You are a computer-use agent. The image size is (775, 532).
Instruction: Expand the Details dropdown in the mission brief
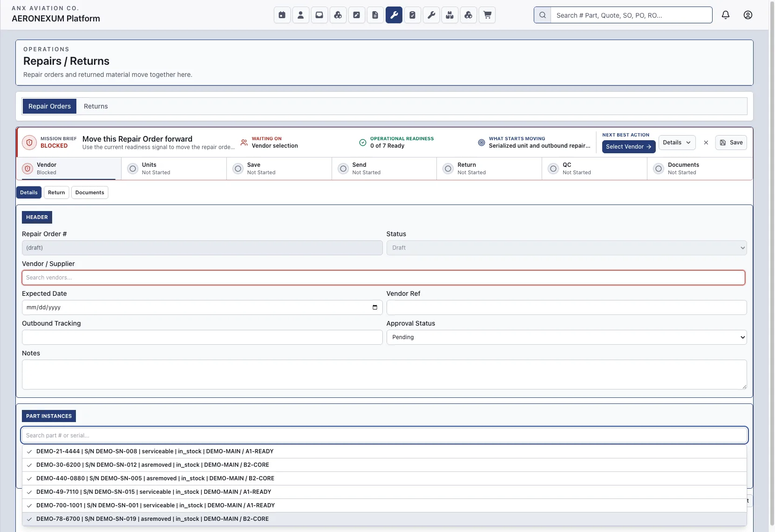click(x=677, y=143)
